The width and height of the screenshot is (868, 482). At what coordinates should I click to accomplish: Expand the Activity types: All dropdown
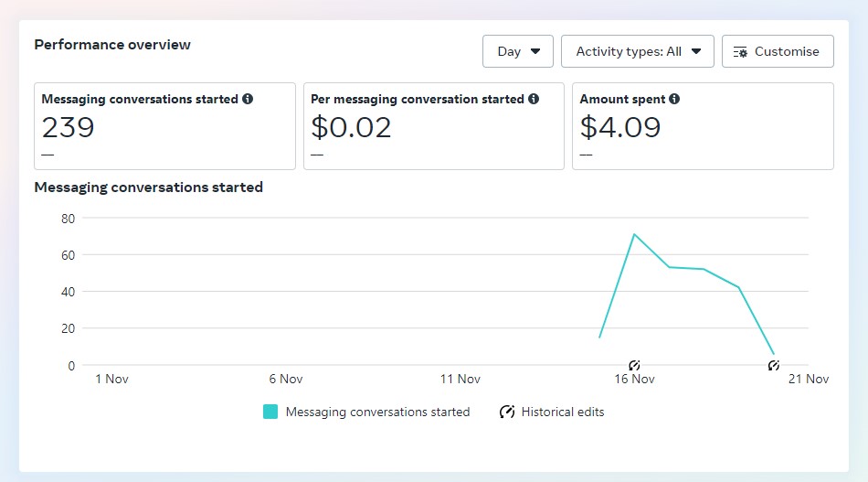click(637, 51)
